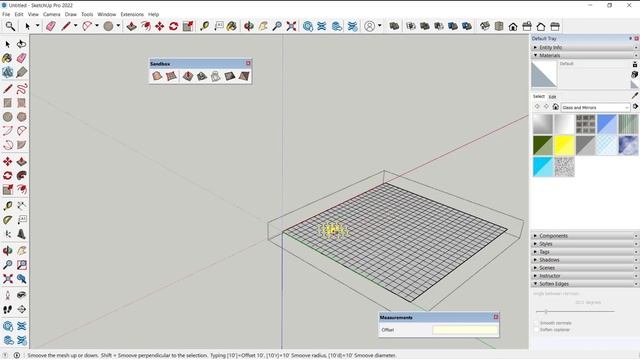Image resolution: width=640 pixels, height=360 pixels.
Task: Select the Eraser tool in top toolbar
Action: (x=51, y=26)
